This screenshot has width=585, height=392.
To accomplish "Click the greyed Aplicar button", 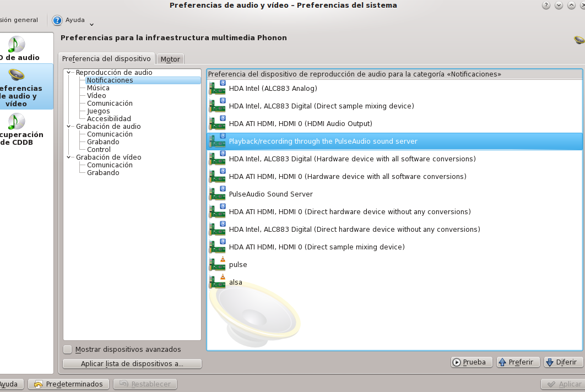I will click(563, 384).
